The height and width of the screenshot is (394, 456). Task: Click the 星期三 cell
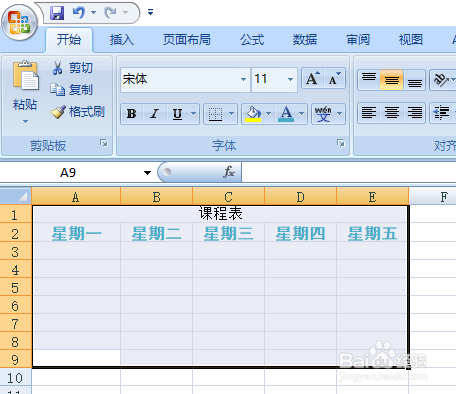tap(228, 233)
